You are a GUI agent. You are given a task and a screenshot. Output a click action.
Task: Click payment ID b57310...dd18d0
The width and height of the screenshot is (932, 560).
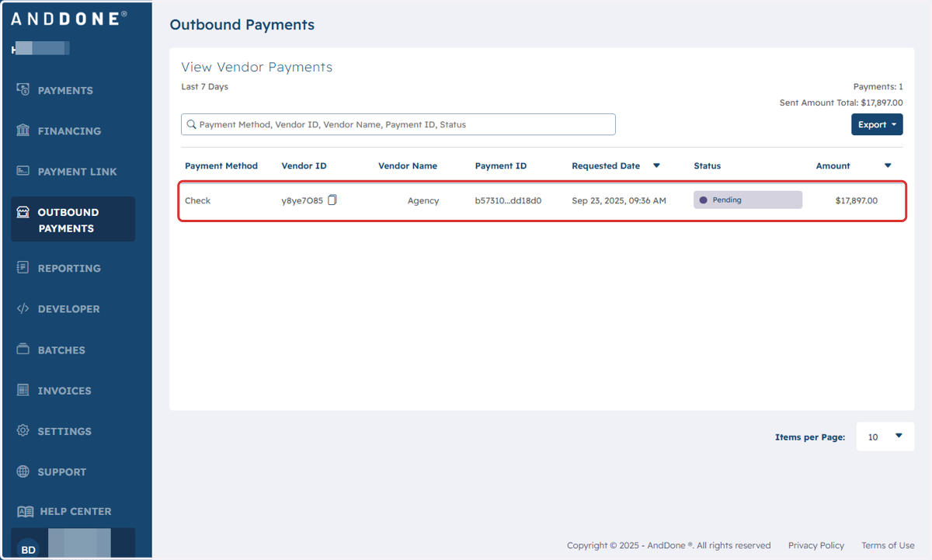click(x=508, y=200)
